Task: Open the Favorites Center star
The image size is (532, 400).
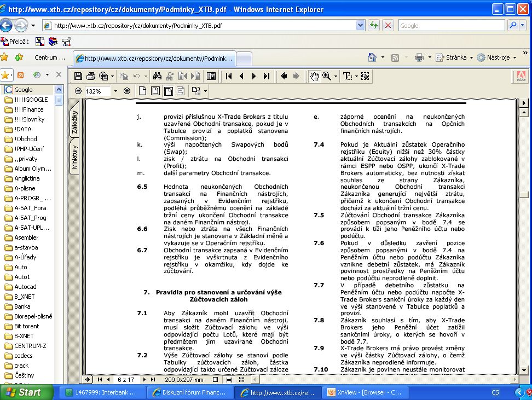Action: tap(4, 57)
